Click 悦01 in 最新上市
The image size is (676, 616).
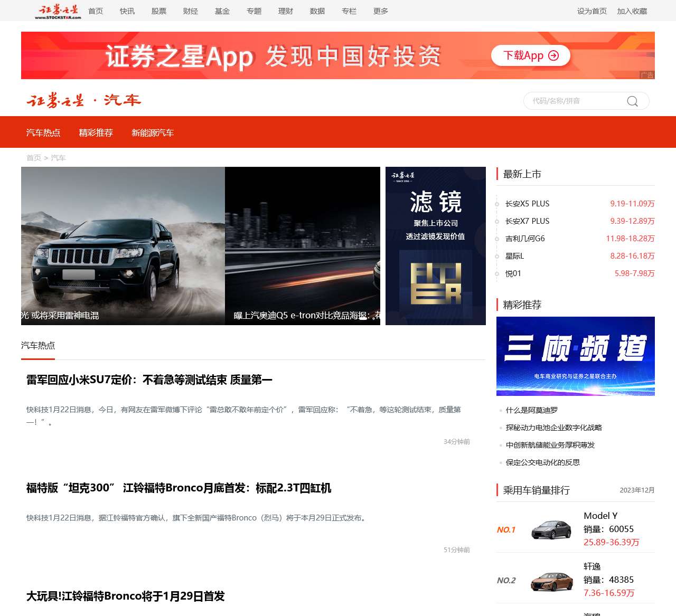tap(513, 273)
